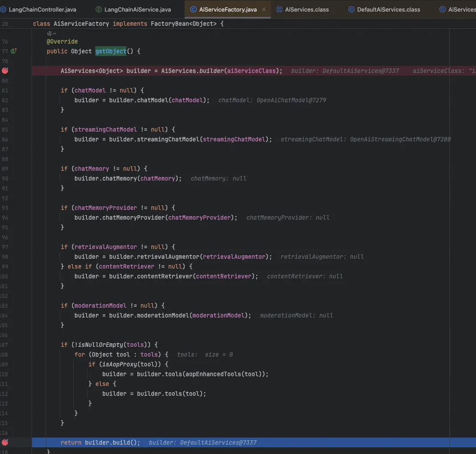
Task: Click the inline hint builder: DefaultAiServices@7337
Action: [202, 442]
